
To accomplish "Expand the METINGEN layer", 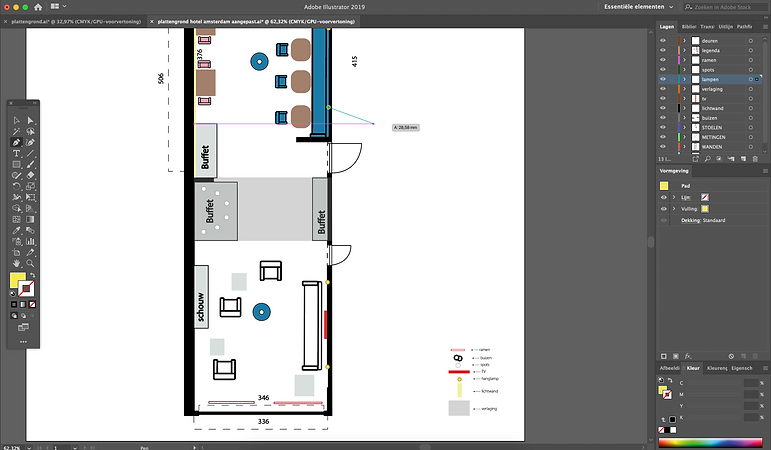I will (x=684, y=137).
